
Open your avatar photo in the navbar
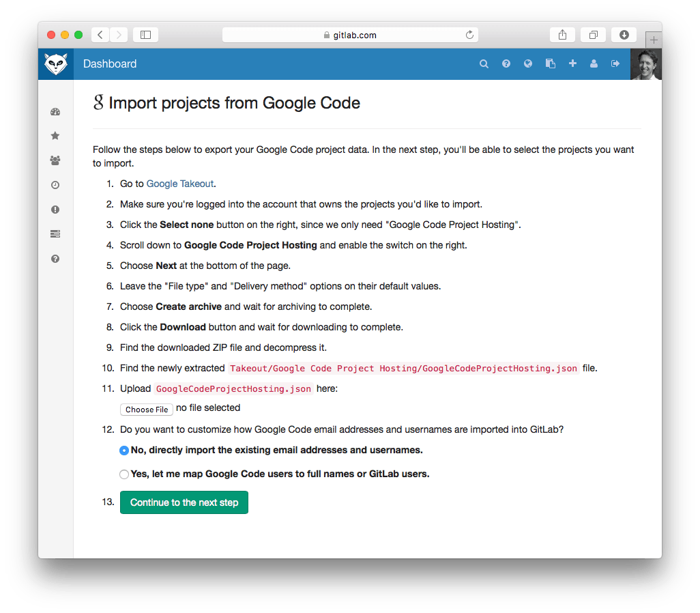[645, 63]
